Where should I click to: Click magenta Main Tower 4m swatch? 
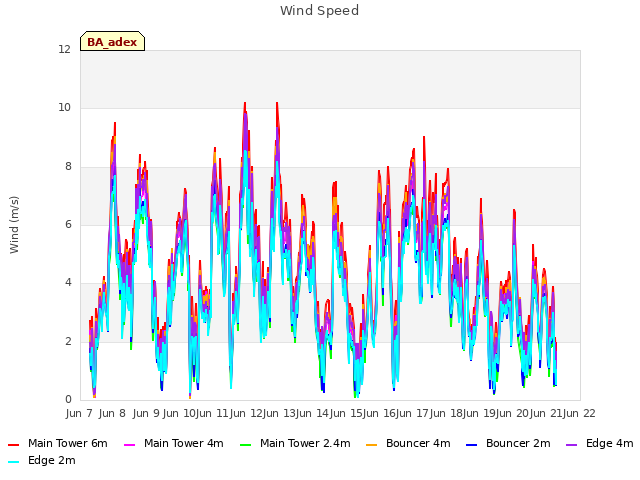click(129, 444)
